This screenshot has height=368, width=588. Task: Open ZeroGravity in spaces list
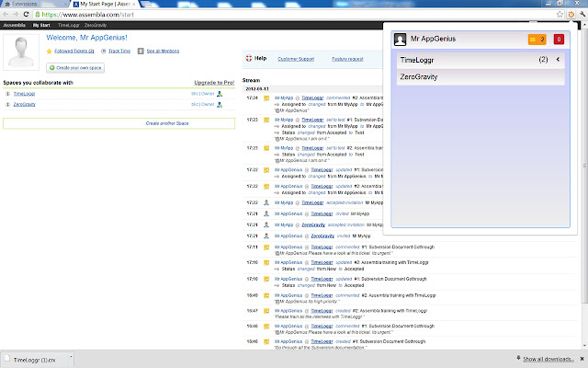[x=25, y=104]
